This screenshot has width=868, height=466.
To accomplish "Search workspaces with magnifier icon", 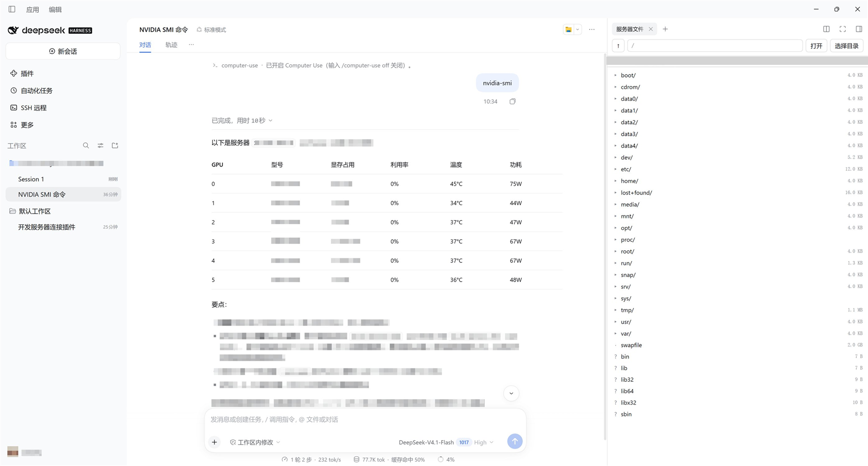I will [86, 145].
